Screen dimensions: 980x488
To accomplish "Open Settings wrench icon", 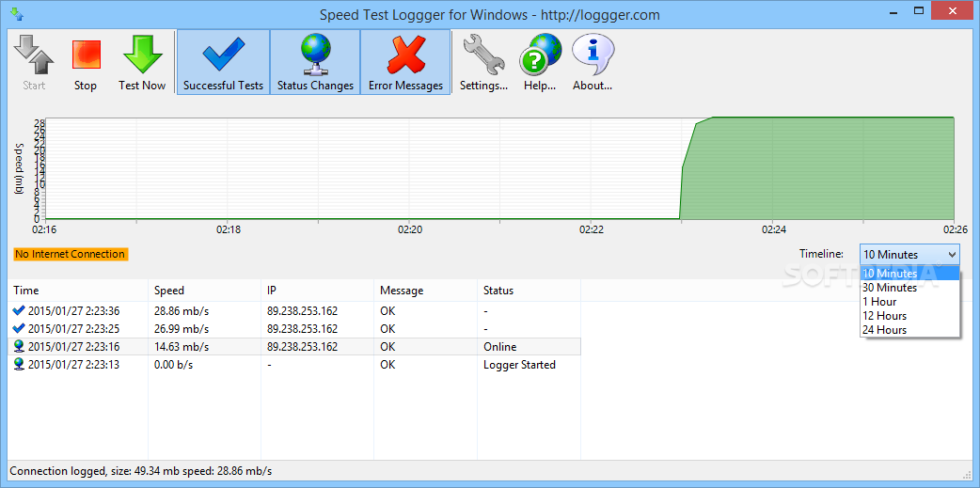I will [483, 55].
